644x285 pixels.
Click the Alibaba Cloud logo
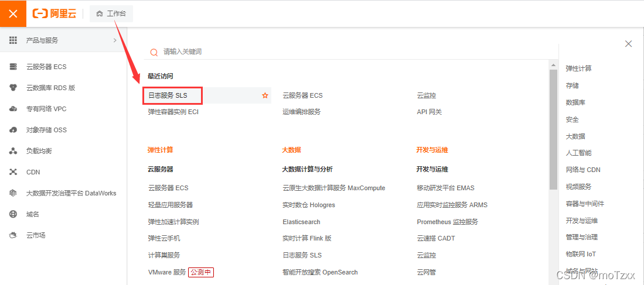point(54,13)
